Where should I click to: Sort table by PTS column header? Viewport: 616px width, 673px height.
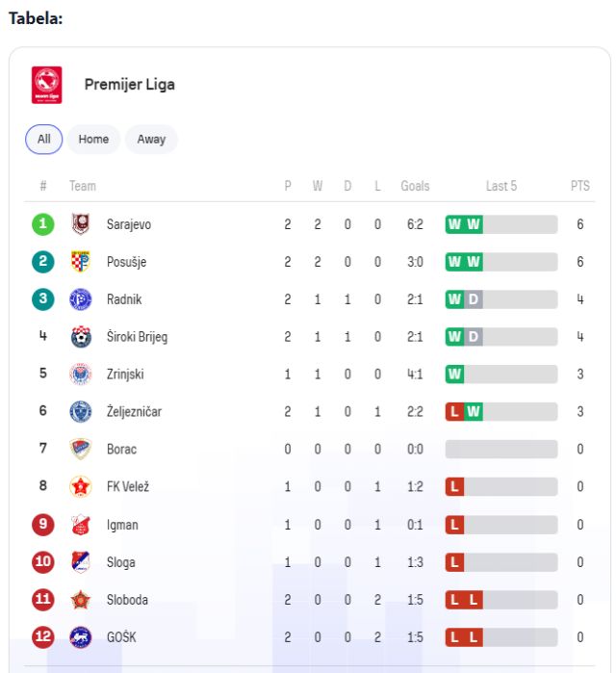coord(579,186)
